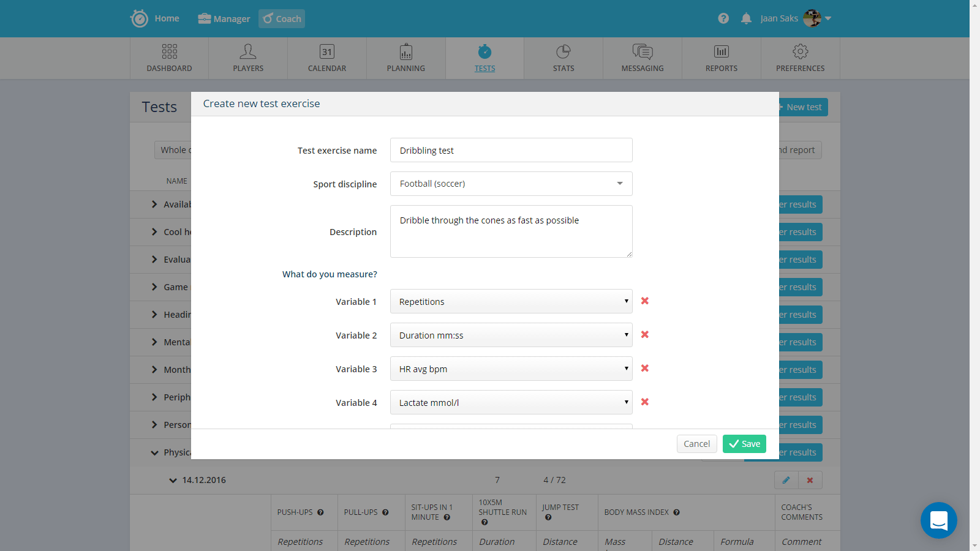Click the notifications bell icon
The width and height of the screenshot is (980, 551).
pyautogui.click(x=746, y=18)
